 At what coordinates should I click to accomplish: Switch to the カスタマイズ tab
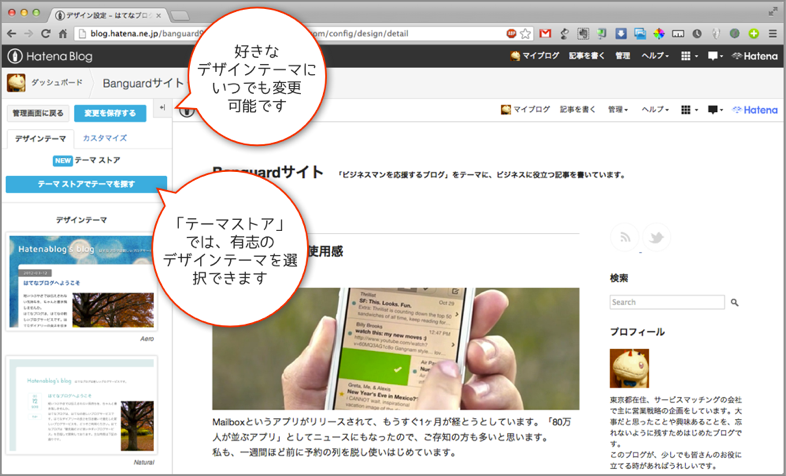pos(105,138)
